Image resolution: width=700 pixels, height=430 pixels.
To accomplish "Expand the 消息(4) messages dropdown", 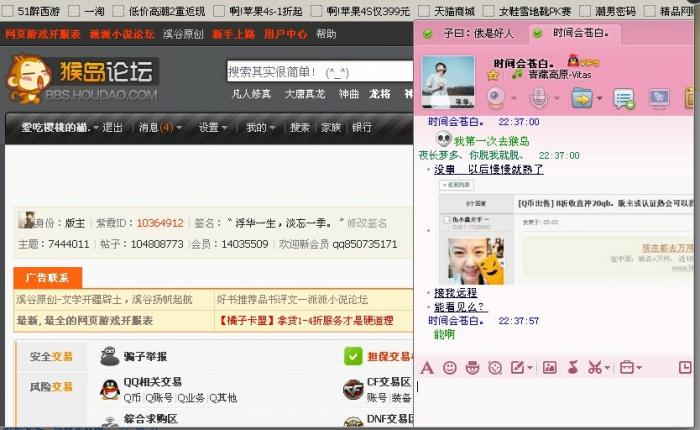I will [x=179, y=128].
